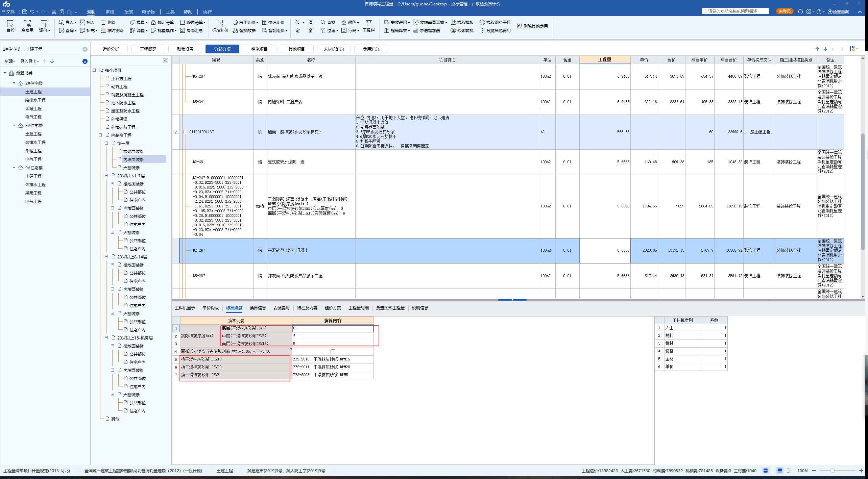
Task: Check the 圆弧形、锯齿形等不规则面 conversion checkbox
Action: 333,351
